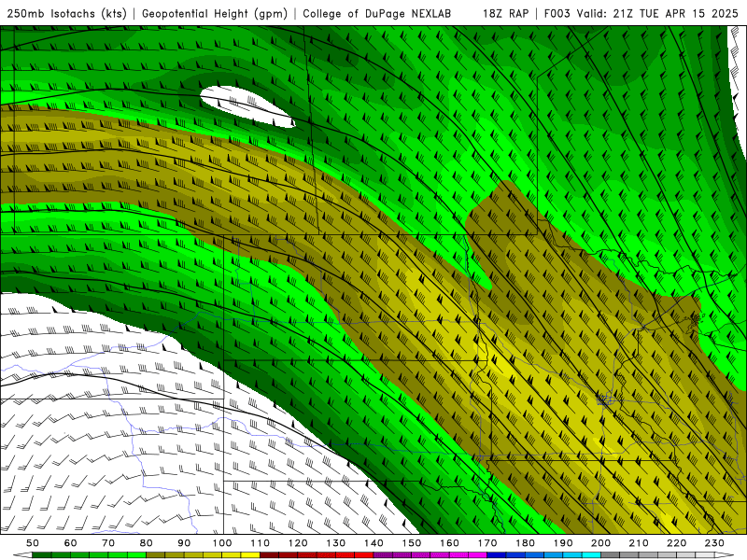Click the 140 label on the color scale
747x560 pixels.
click(x=373, y=543)
